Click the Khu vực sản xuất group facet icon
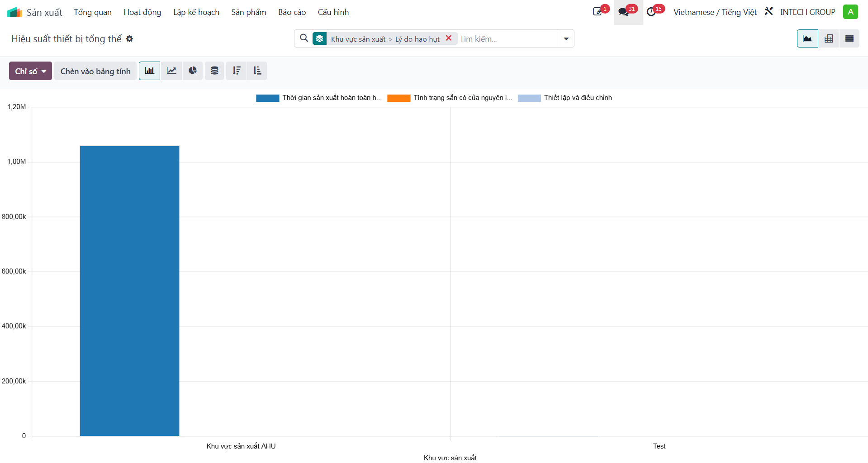 click(x=320, y=39)
